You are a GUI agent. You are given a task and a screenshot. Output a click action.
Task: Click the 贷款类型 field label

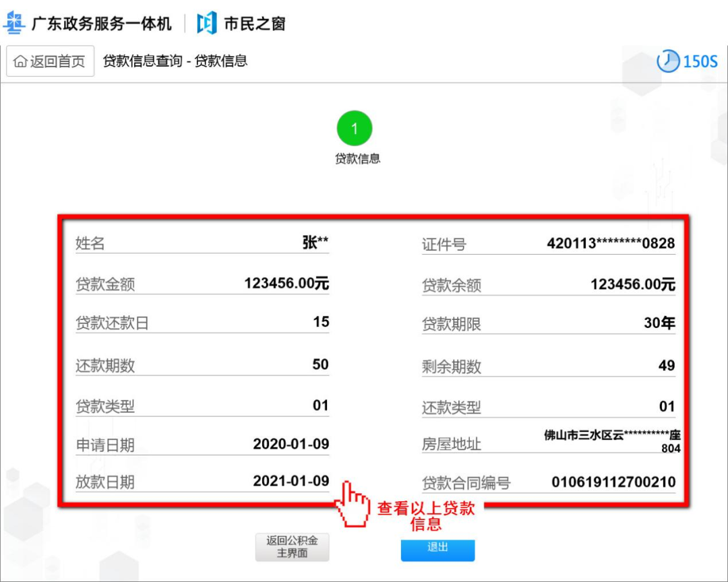point(105,407)
